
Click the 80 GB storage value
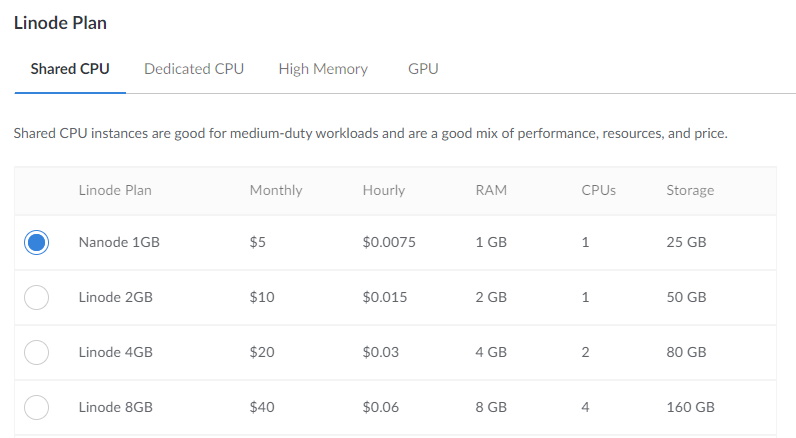point(686,352)
